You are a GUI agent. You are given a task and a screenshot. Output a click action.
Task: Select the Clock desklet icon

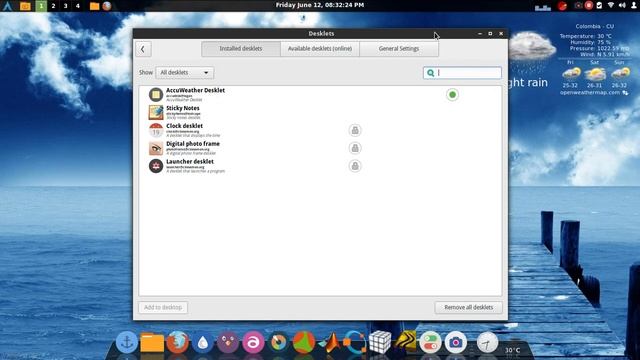click(156, 130)
